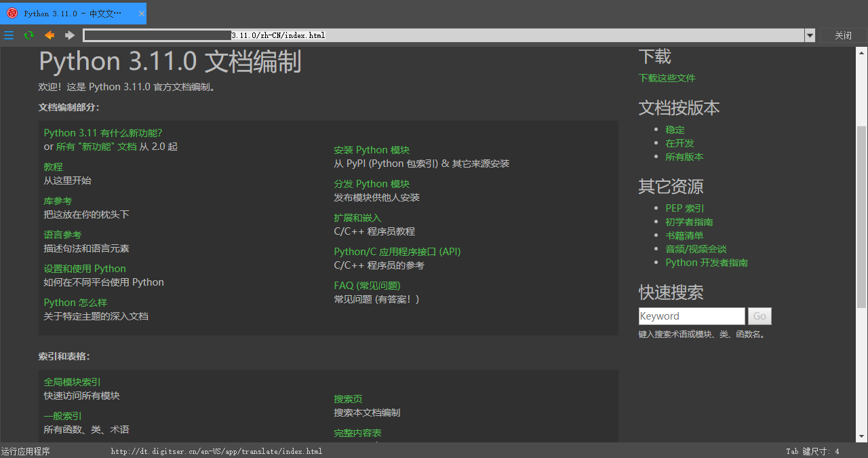
Task: Open the FAQ 常见问题 page
Action: click(367, 285)
